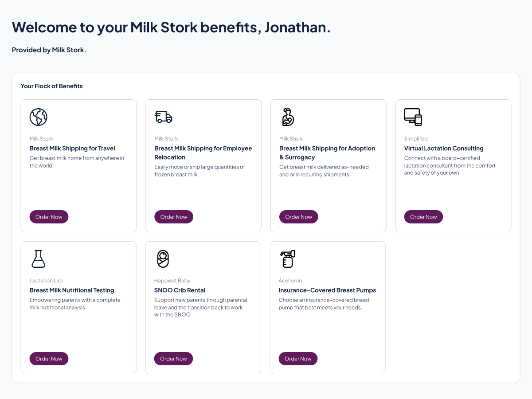The width and height of the screenshot is (532, 399).
Task: Click Order Now under Adoption & Surrogacy shipping
Action: pyautogui.click(x=298, y=216)
